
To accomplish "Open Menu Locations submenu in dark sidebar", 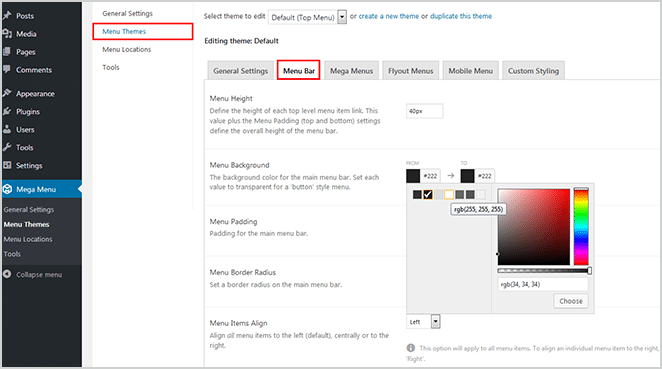I will click(x=28, y=239).
